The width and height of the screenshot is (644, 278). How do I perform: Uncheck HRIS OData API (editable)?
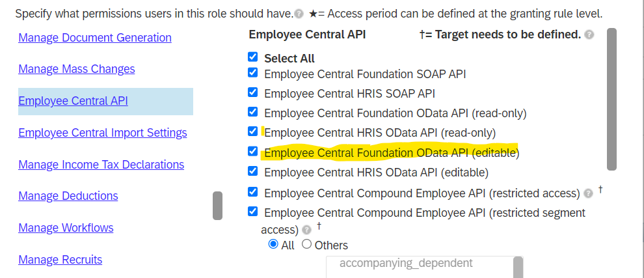pyautogui.click(x=253, y=171)
